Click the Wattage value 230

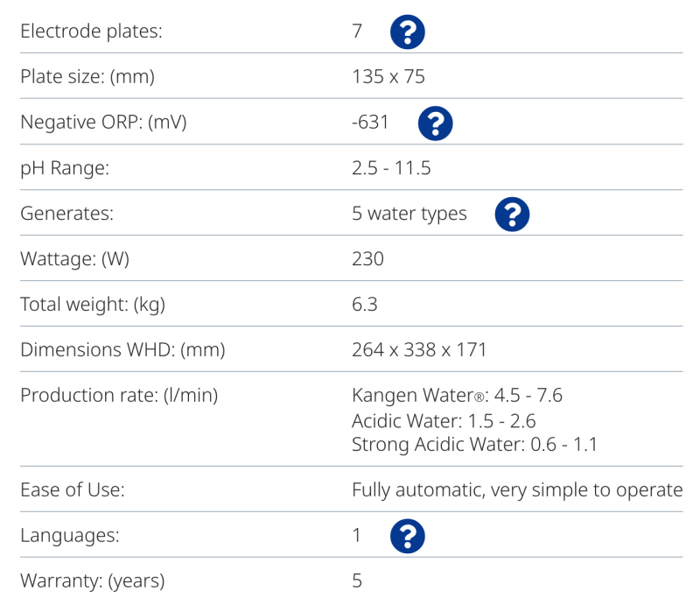point(367,259)
